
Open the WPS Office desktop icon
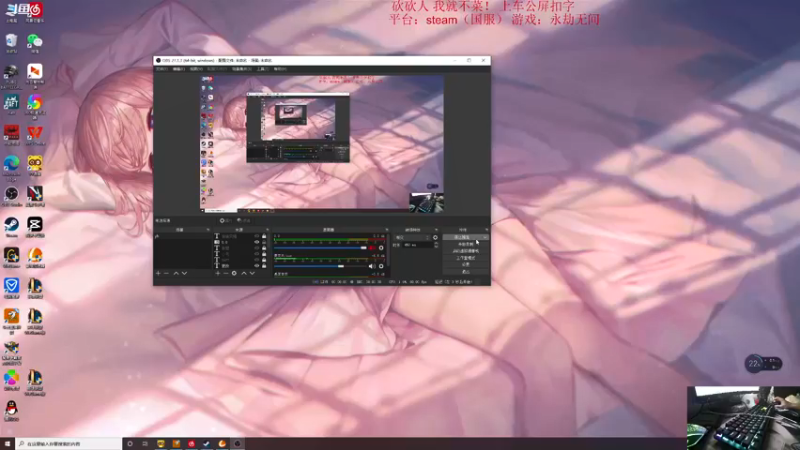pos(35,136)
